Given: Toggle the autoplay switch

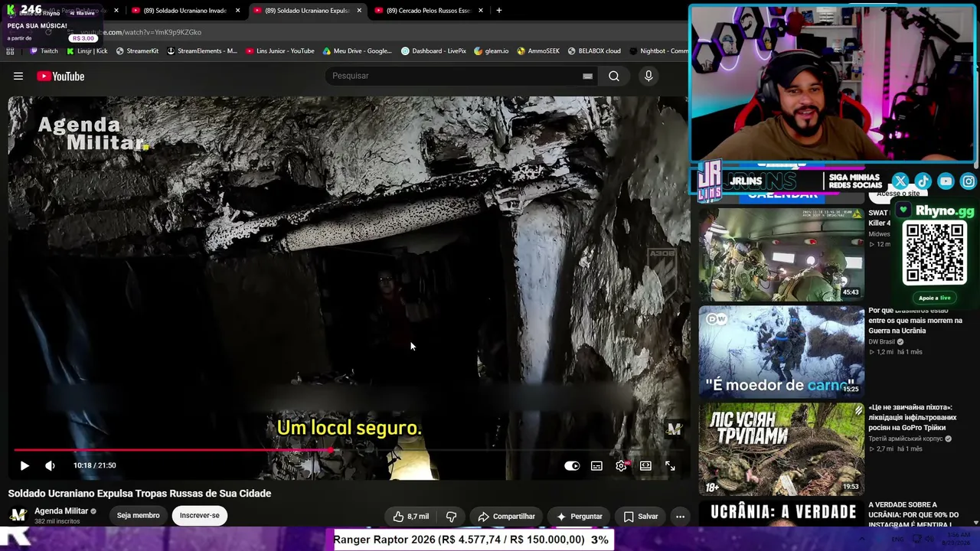Looking at the screenshot, I should tap(572, 465).
